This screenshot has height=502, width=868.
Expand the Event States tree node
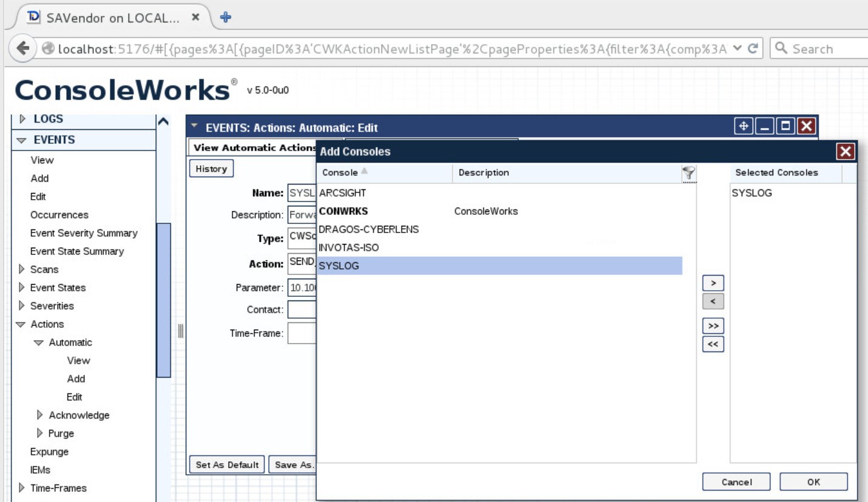pos(22,288)
